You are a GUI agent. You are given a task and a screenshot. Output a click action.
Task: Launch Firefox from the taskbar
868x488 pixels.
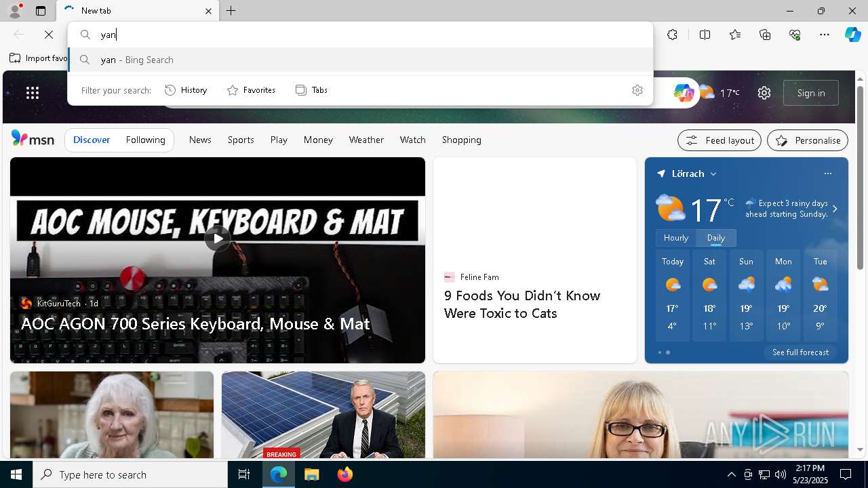[344, 474]
